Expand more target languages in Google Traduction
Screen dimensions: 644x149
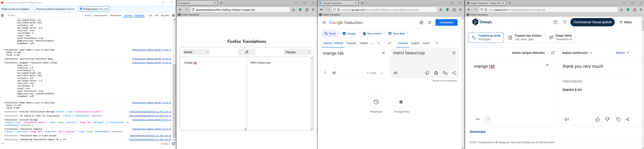437,43
